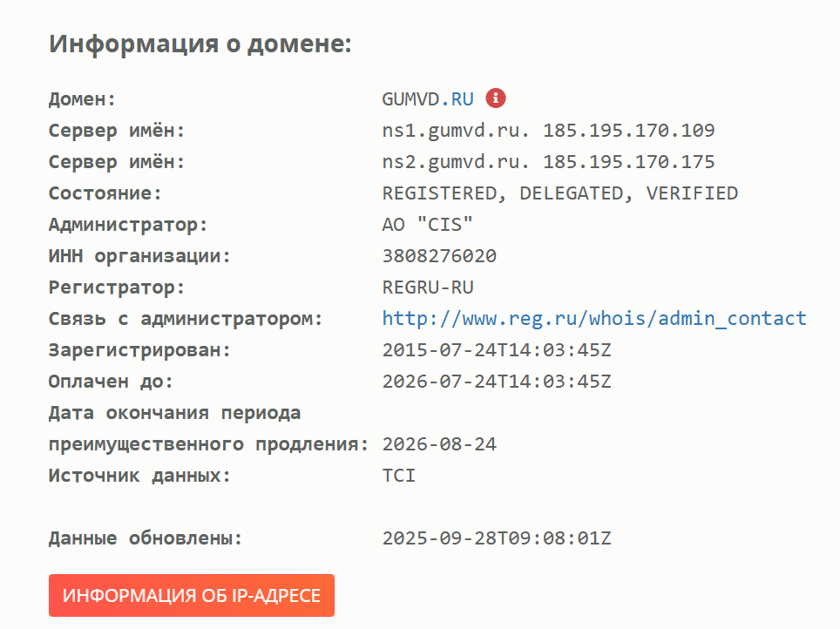This screenshot has width=840, height=629.
Task: Click the registration date 2015-07-24T14:03:45Z
Action: coord(497,350)
